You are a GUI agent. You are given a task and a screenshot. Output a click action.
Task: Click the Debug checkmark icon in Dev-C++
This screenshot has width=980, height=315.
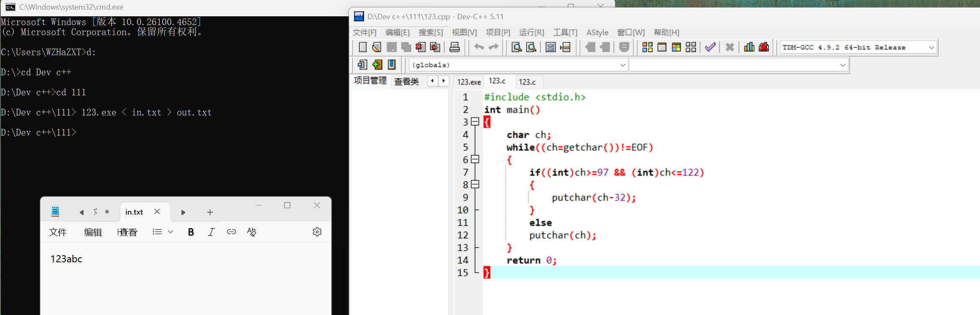click(x=710, y=47)
